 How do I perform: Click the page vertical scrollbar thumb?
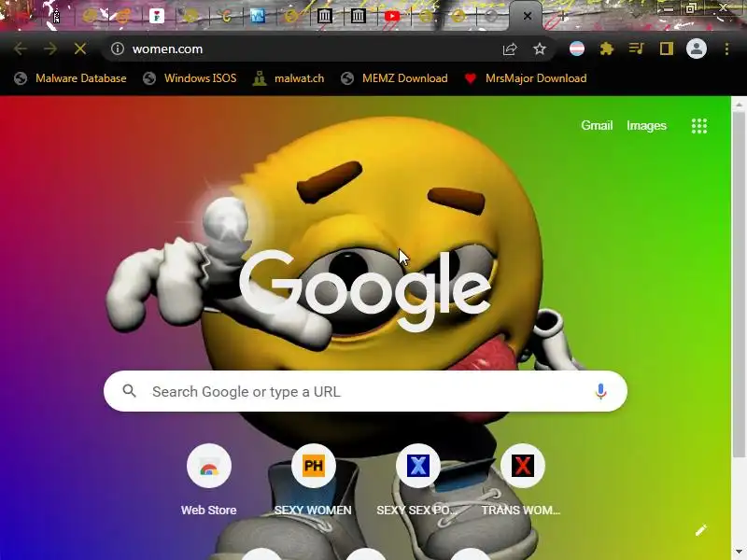(x=739, y=285)
